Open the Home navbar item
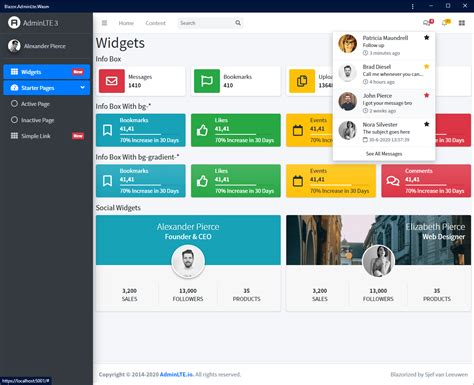 click(x=126, y=23)
